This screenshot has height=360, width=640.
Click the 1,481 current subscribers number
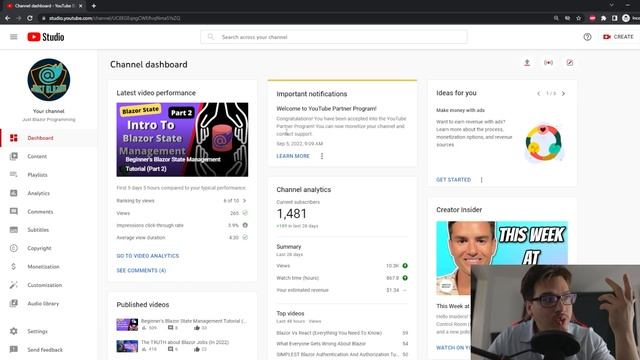coord(291,213)
